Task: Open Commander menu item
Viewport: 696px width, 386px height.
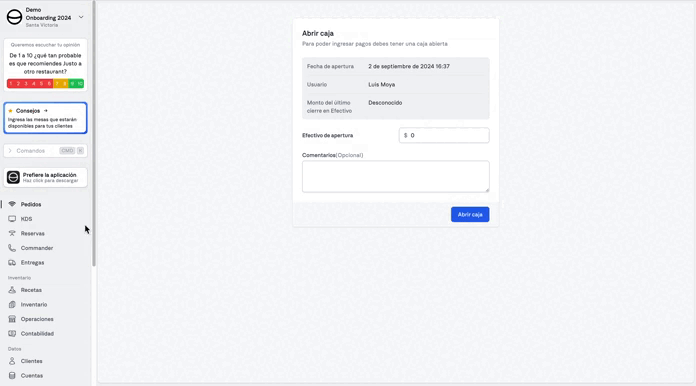Action: 37,248
